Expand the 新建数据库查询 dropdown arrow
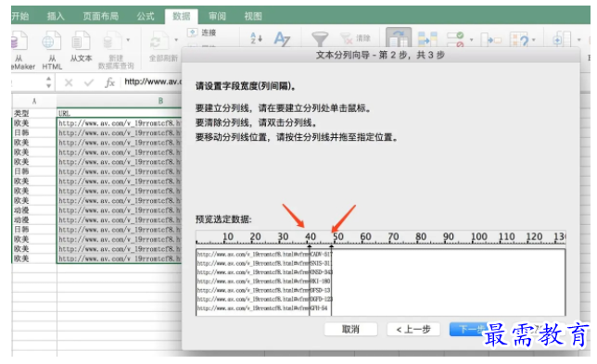The width and height of the screenshot is (597, 364). pos(128,40)
